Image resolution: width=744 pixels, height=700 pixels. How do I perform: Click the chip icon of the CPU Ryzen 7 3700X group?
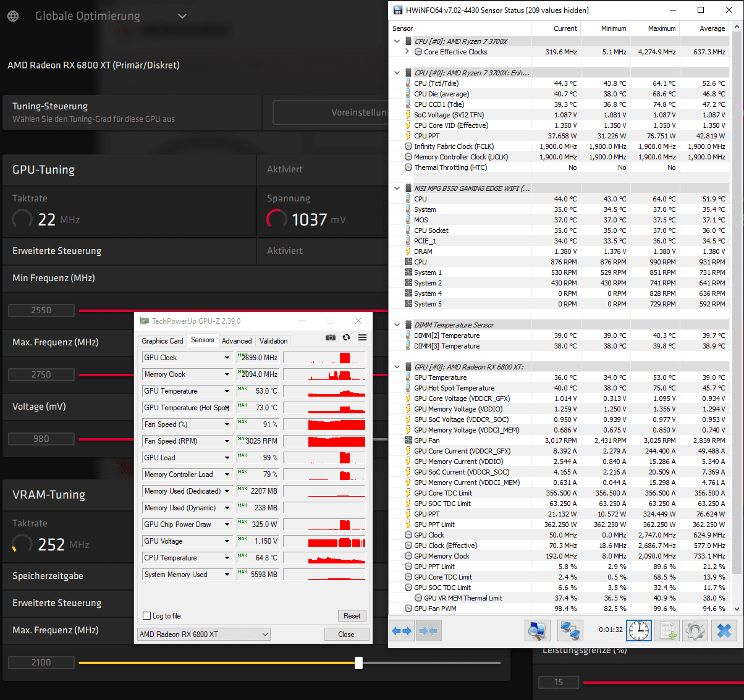(408, 41)
